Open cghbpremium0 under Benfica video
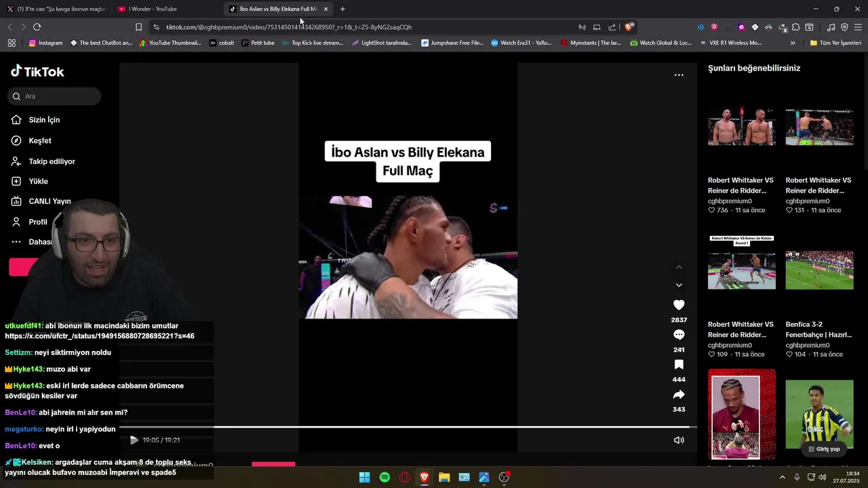 807,345
